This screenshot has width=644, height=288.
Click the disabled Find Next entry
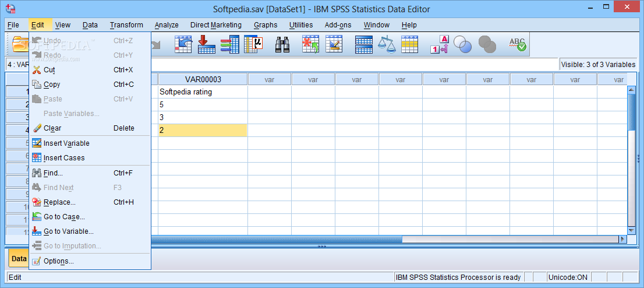[x=90, y=188]
